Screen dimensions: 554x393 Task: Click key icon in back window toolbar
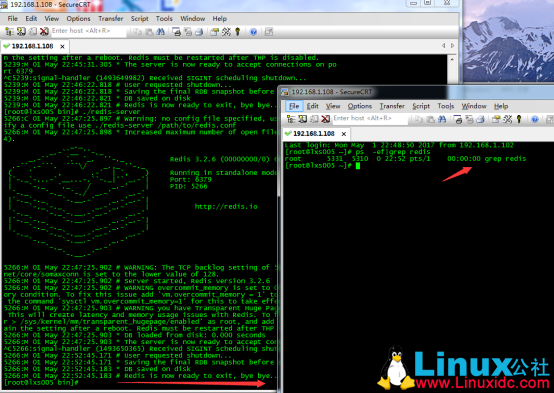coord(237,32)
